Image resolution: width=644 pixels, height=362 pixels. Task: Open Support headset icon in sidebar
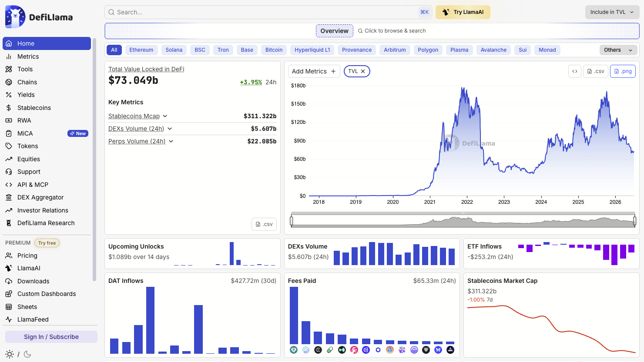coord(9,172)
